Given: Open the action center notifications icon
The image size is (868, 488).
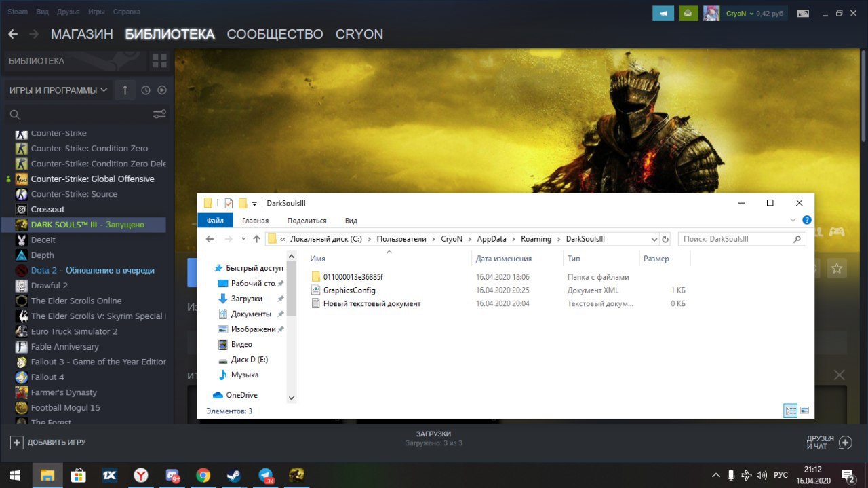Looking at the screenshot, I should (848, 475).
